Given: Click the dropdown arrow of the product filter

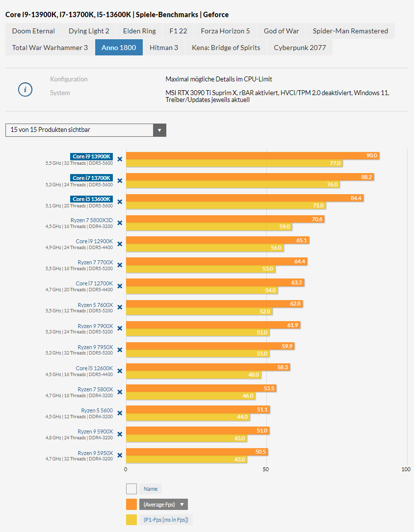Looking at the screenshot, I should [159, 130].
